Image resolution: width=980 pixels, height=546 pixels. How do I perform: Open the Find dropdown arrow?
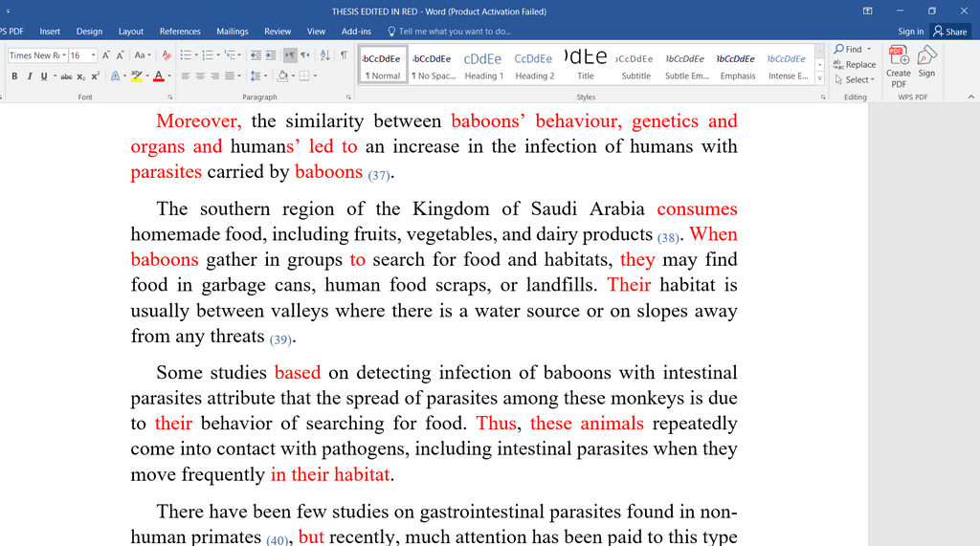[869, 49]
